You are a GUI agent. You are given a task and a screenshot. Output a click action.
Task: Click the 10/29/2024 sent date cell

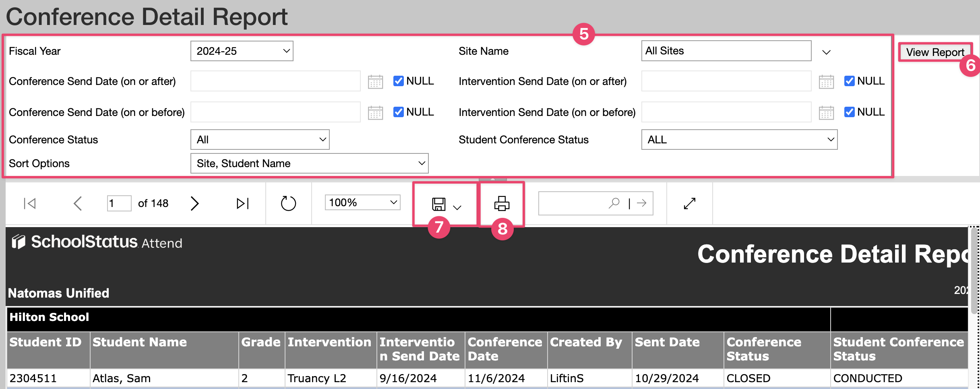[x=678, y=379]
